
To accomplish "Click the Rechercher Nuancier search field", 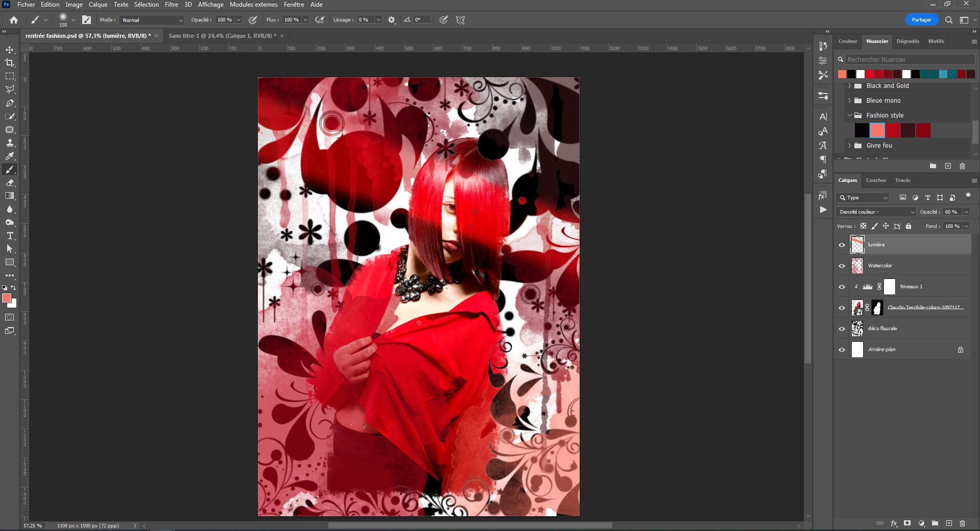I will tap(910, 60).
